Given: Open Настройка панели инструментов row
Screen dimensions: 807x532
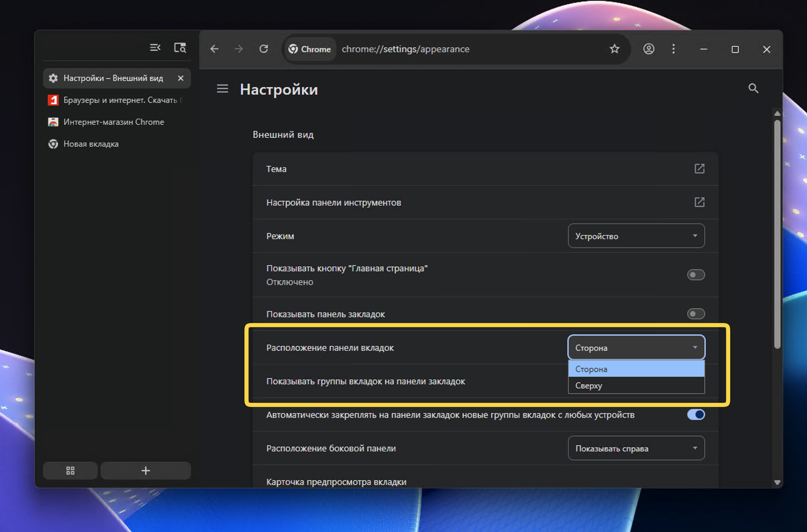Looking at the screenshot, I should 485,202.
